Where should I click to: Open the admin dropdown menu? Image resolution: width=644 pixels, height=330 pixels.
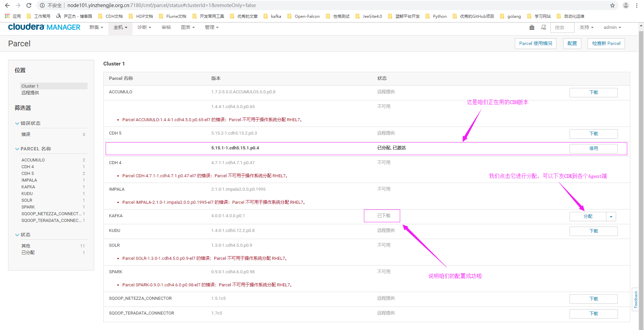coord(612,27)
